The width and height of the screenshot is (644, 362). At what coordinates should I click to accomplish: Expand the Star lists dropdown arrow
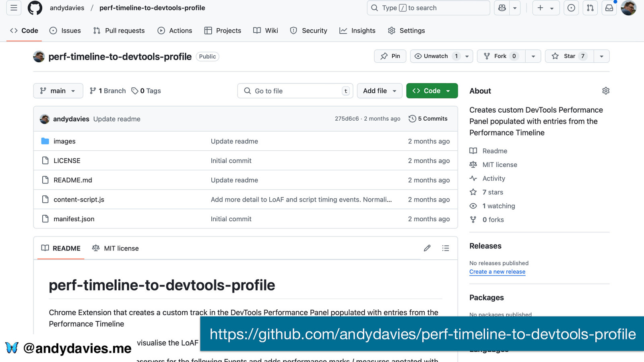click(x=602, y=56)
